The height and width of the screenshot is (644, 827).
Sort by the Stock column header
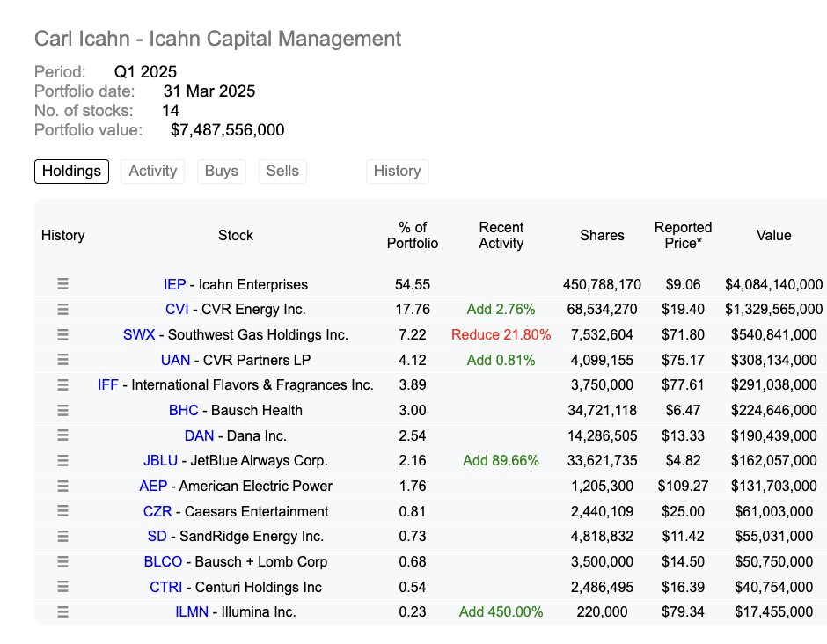click(x=235, y=235)
